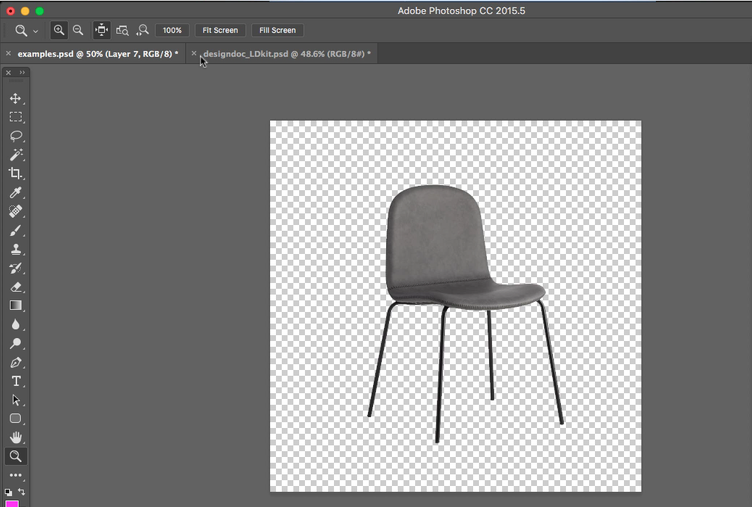Activate the Magic Wand tool
This screenshot has width=752, height=507.
coord(16,155)
